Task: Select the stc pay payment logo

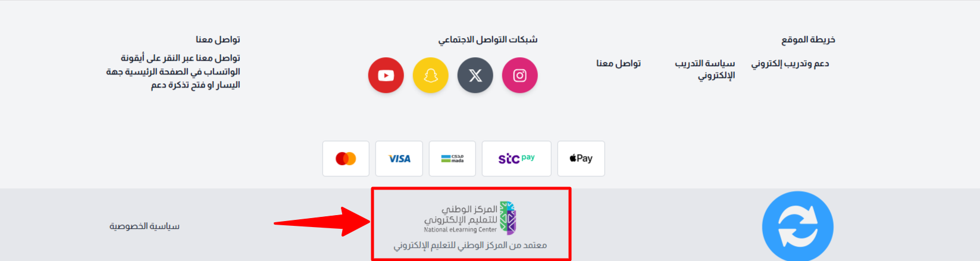Action: (516, 159)
